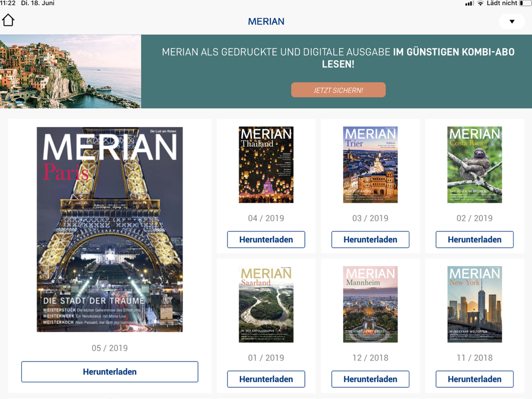Download issue 02 / 2019 Costa Rica
532x399 pixels.
[475, 239]
